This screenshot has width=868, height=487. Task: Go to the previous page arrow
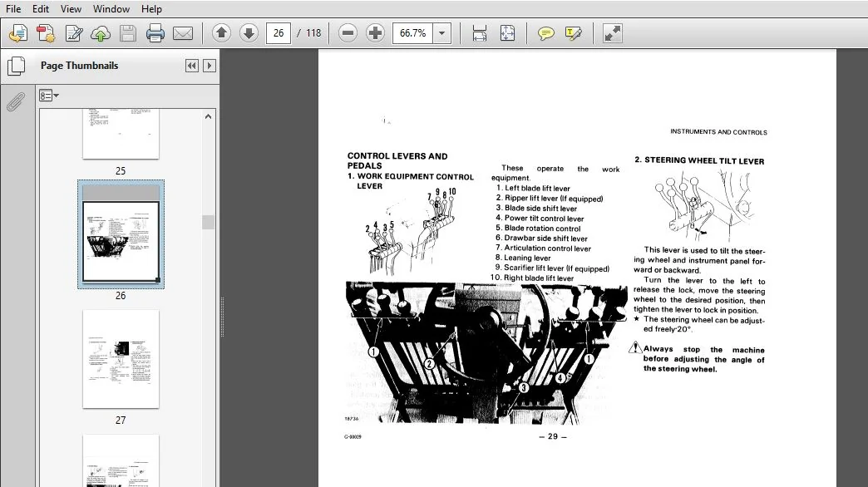tap(221, 33)
